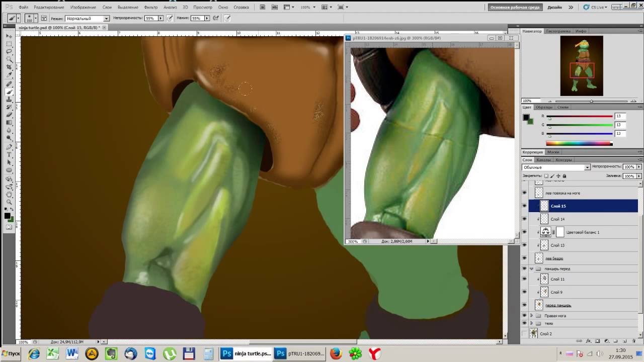Viewport: 644px width, 362px height.
Task: Collapse the панцирь перед group
Action: pos(531,269)
